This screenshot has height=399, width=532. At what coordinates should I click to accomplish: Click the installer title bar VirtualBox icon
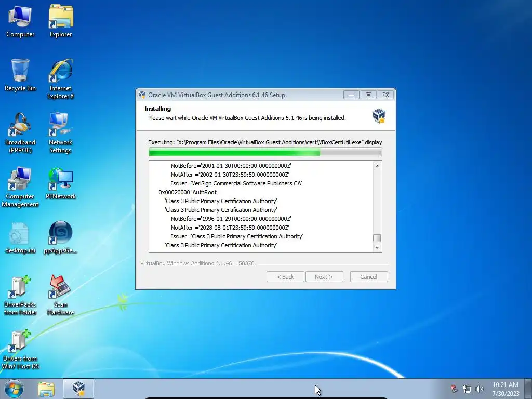point(142,95)
